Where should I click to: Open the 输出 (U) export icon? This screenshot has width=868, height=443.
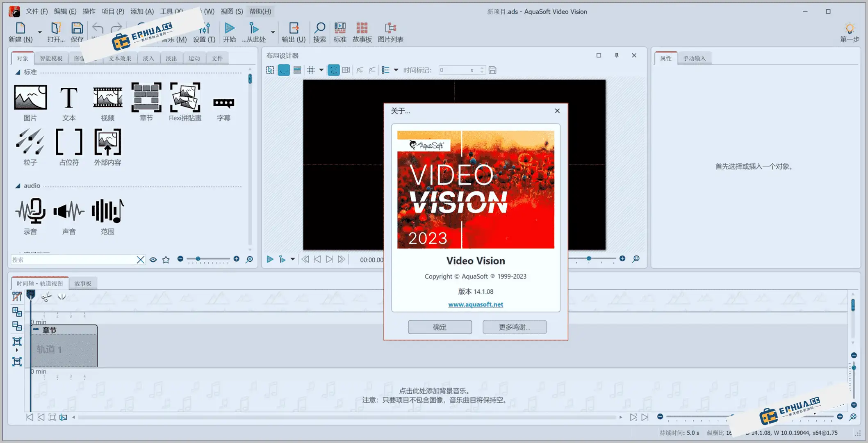coord(294,28)
